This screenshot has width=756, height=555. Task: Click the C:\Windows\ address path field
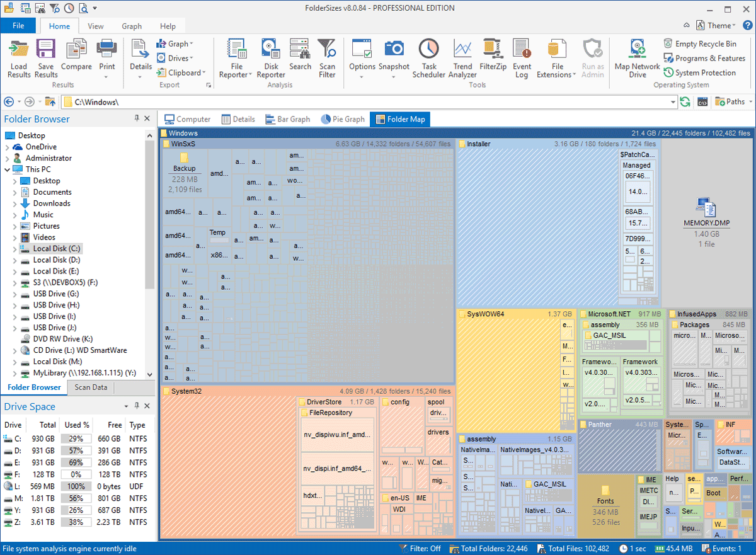click(369, 102)
